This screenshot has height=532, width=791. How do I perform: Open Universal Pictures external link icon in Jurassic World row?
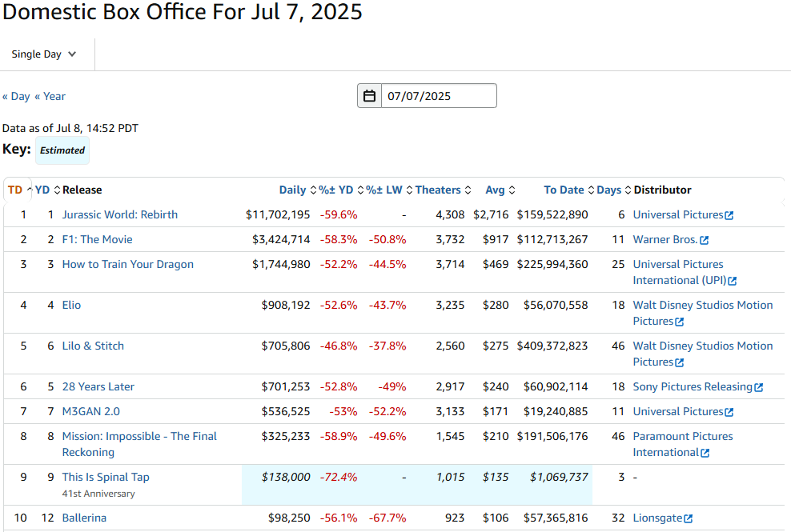point(729,215)
